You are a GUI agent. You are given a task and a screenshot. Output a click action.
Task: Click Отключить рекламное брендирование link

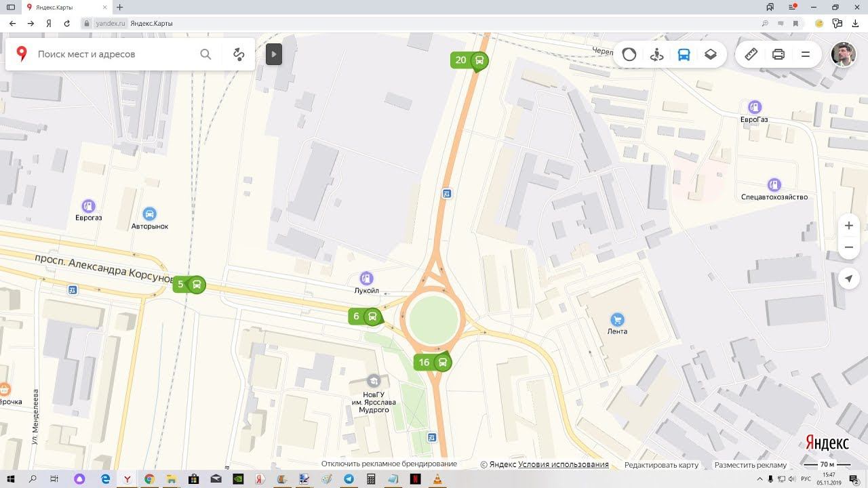389,464
